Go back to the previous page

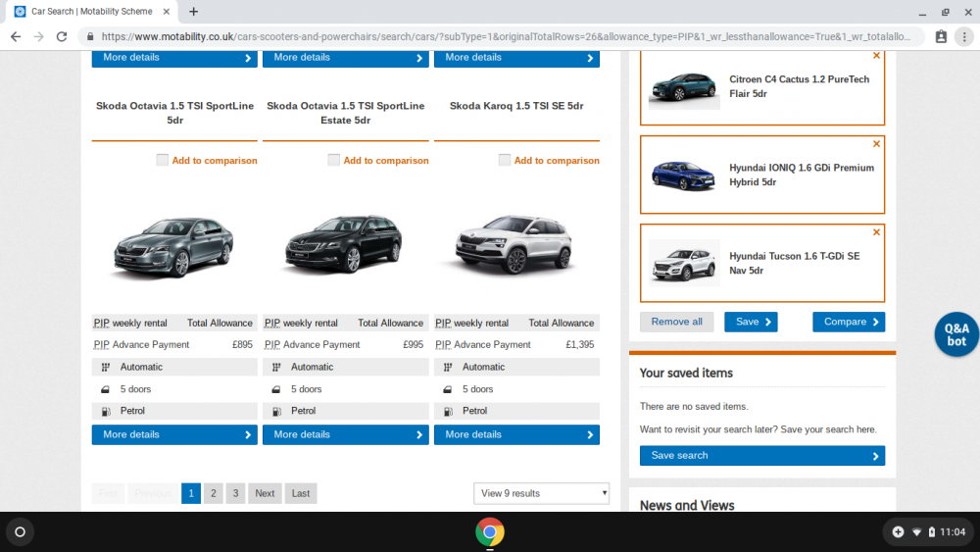16,37
